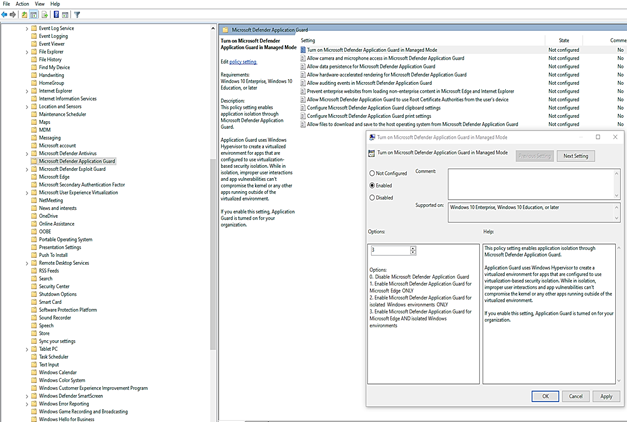Click the folder icon beside OneDrive
Viewport: 627px width, 422px height.
[x=34, y=216]
